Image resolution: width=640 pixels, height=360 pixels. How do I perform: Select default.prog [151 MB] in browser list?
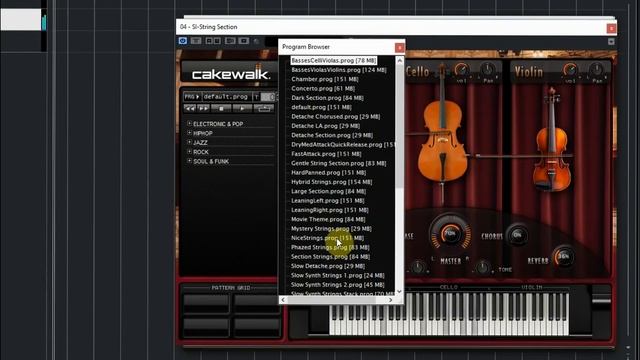[321, 107]
